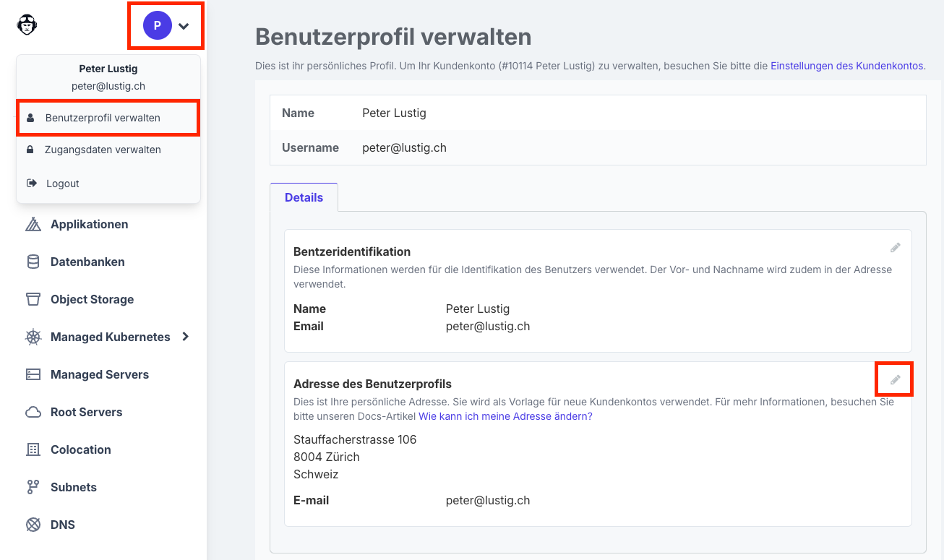Open Wie kann ich meine Adresse ändern link
The width and height of the screenshot is (944, 560).
coord(505,417)
